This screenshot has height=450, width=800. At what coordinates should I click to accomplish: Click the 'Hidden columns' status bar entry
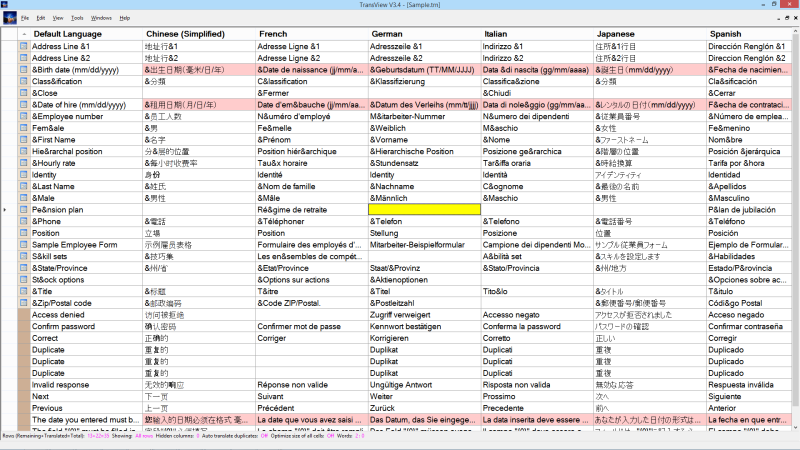(x=178, y=436)
